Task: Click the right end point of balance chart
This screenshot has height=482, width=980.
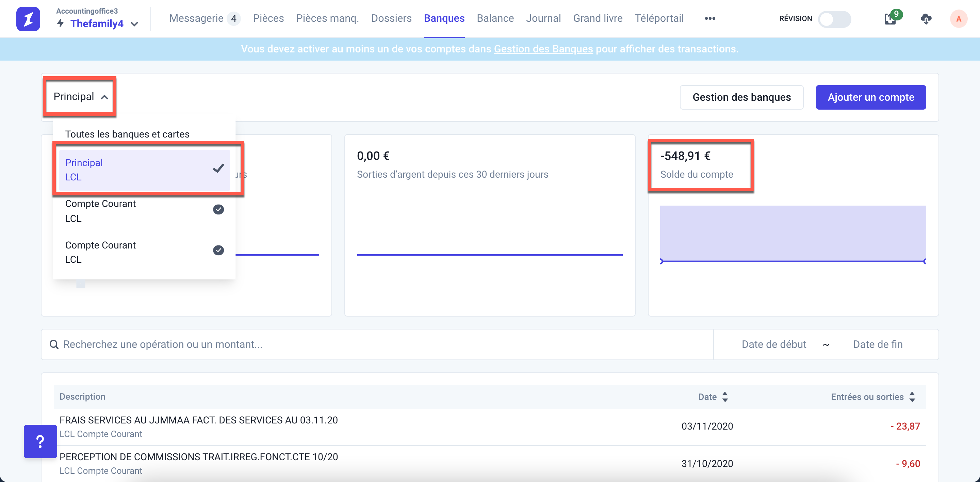Action: point(925,261)
